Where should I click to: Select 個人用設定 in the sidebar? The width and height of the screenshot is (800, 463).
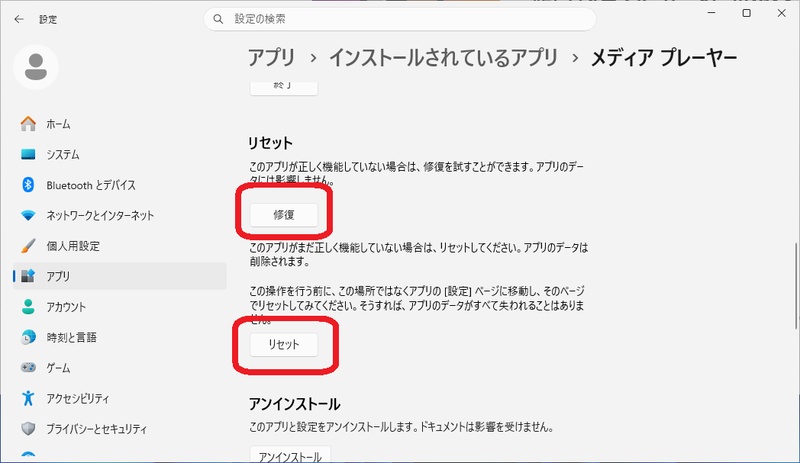click(119, 246)
